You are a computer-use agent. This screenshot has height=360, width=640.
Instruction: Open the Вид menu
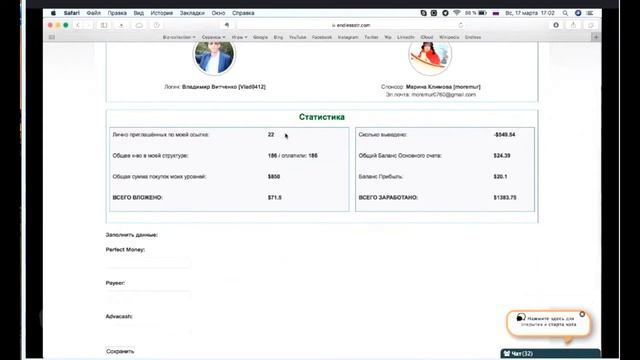click(138, 13)
